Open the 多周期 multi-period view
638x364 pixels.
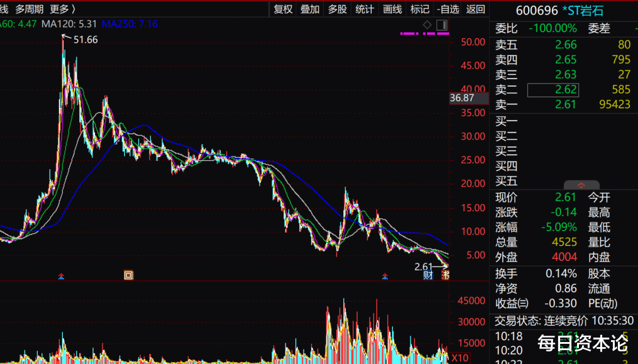[x=30, y=9]
